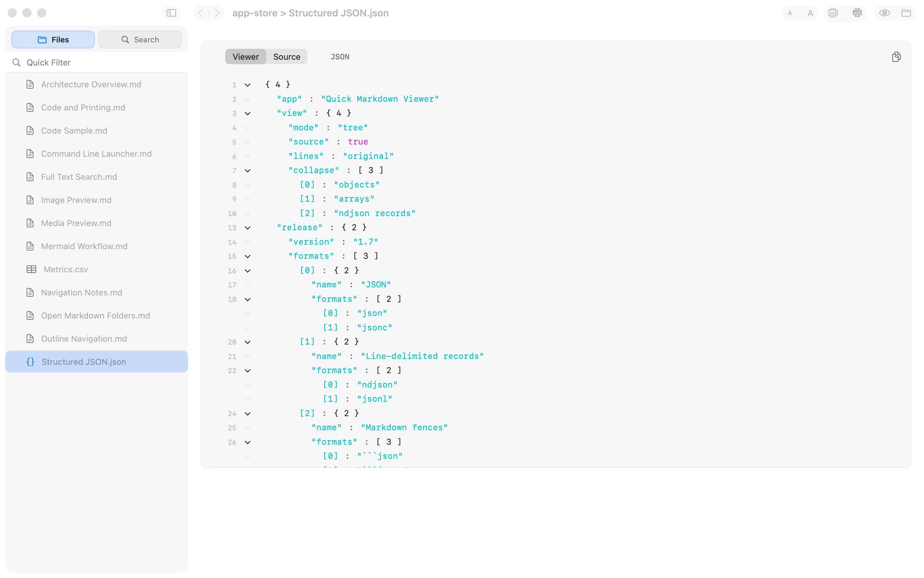Increase font size with large A
This screenshot has width=924, height=578.
pyautogui.click(x=810, y=13)
